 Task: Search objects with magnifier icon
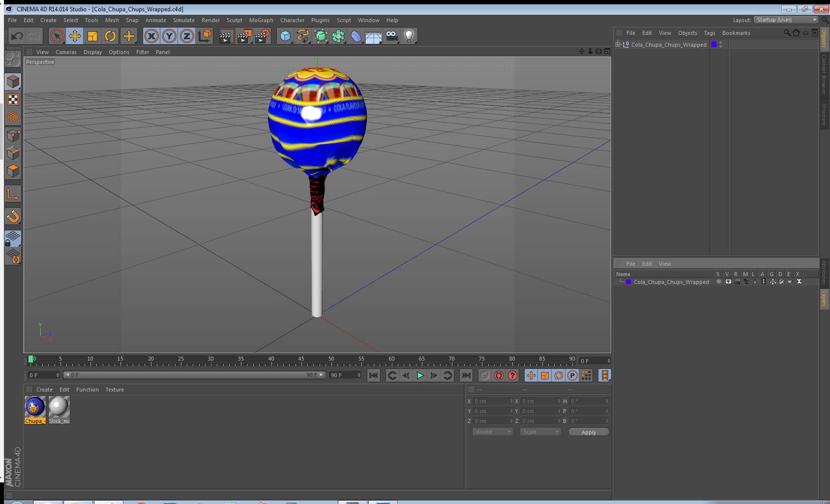(x=787, y=33)
